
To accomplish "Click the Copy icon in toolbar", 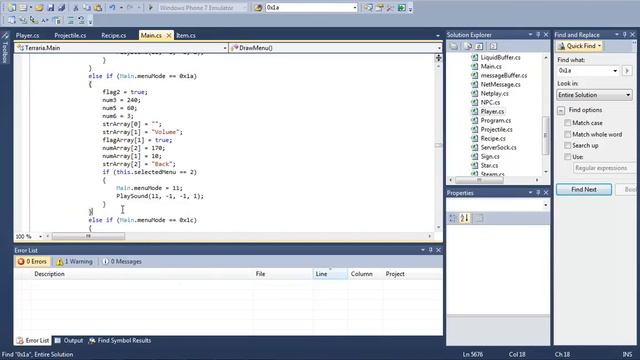I will click(x=87, y=7).
